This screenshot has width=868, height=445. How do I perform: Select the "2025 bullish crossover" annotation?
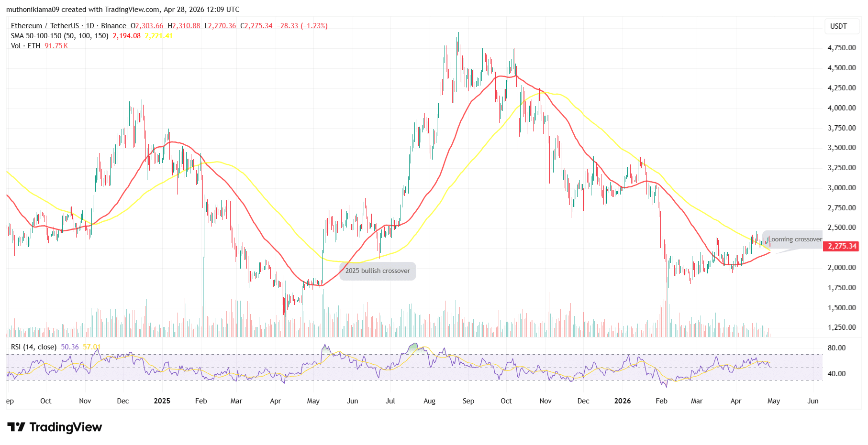click(378, 271)
